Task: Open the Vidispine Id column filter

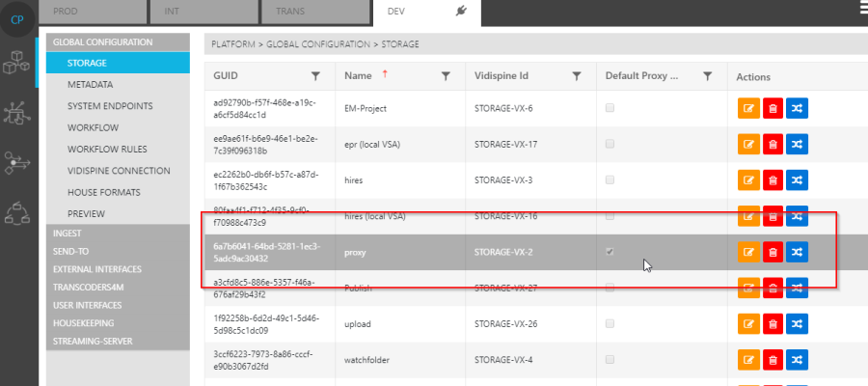Action: (x=576, y=76)
